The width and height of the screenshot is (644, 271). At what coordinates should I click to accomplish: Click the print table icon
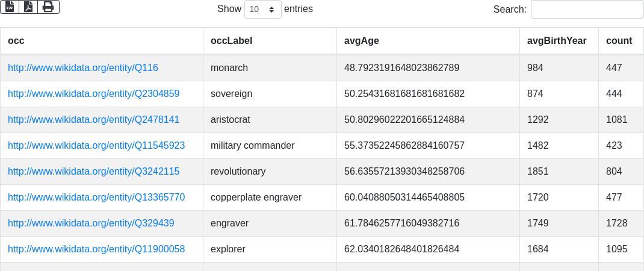(x=48, y=7)
